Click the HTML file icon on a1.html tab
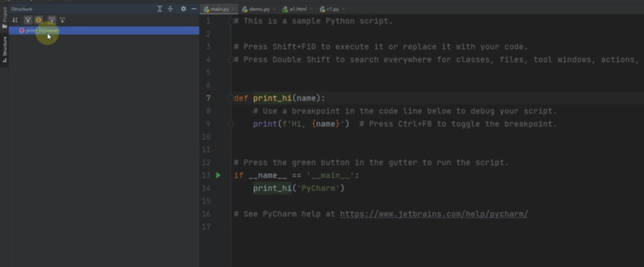Viewport: 644px width, 267px height. (285, 9)
